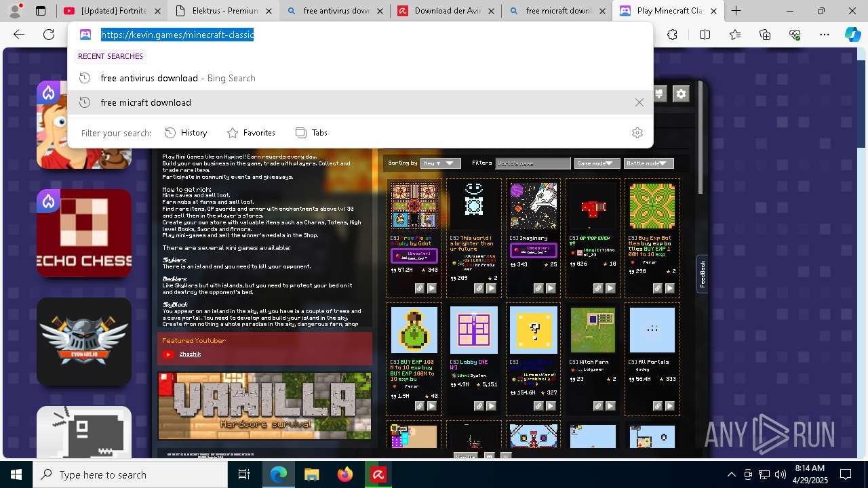Open volume control in system tray

click(x=781, y=474)
